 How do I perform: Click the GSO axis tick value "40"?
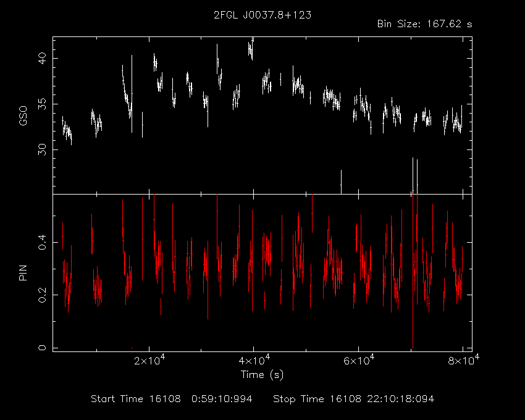point(43,58)
